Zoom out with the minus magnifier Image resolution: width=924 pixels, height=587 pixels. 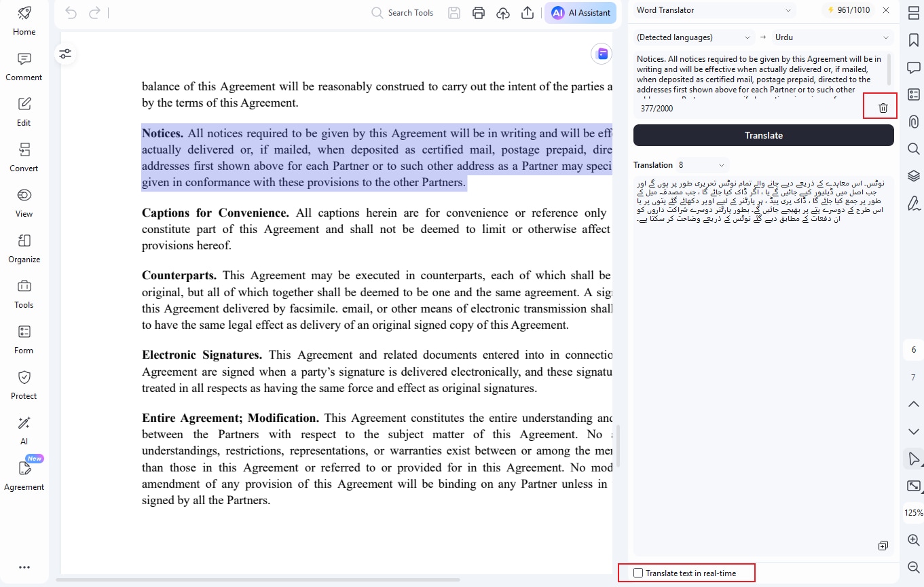tap(914, 567)
